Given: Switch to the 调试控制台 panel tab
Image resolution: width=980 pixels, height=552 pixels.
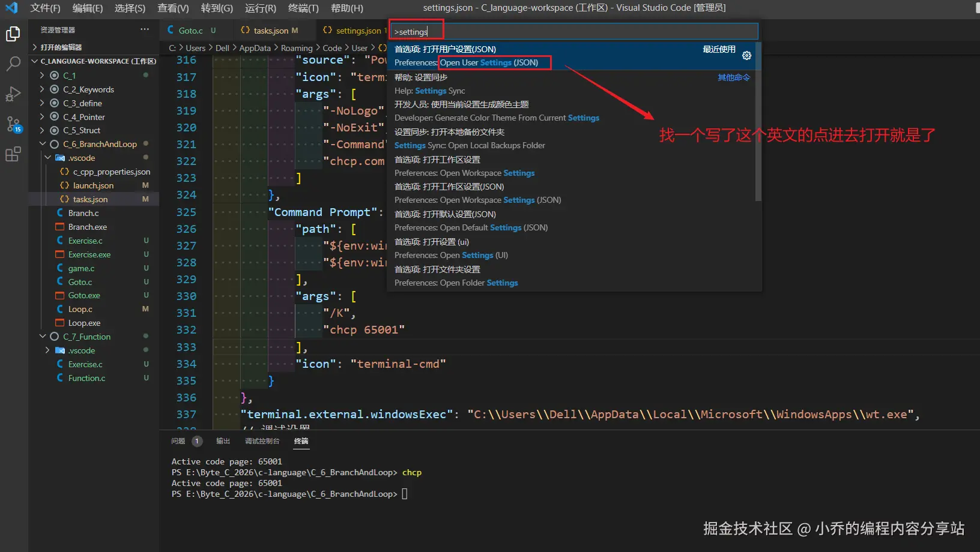Looking at the screenshot, I should (x=262, y=441).
